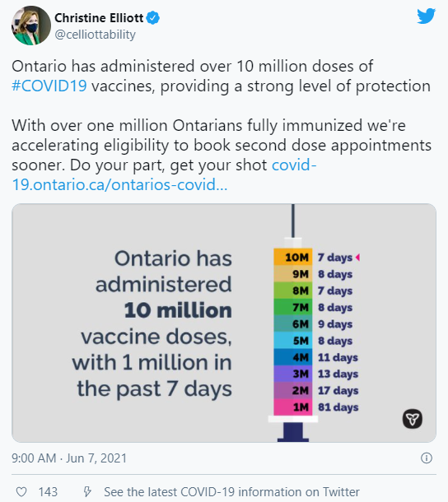448x502 pixels.
Task: Open the covid-19.ontario.ca link
Action: click(164, 174)
